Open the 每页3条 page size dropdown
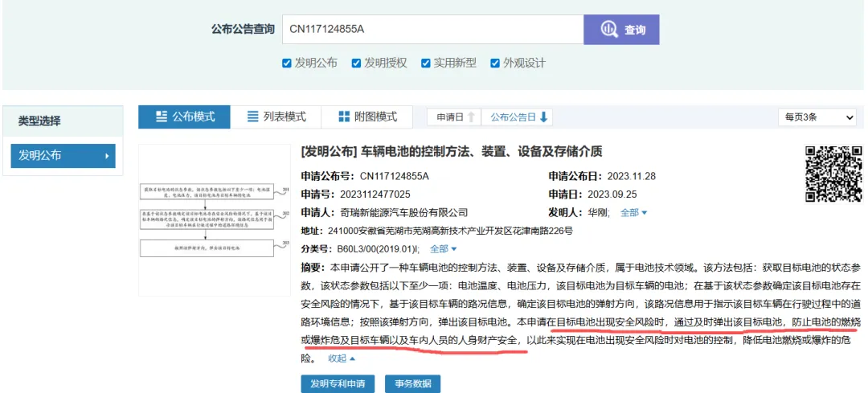 pos(817,117)
